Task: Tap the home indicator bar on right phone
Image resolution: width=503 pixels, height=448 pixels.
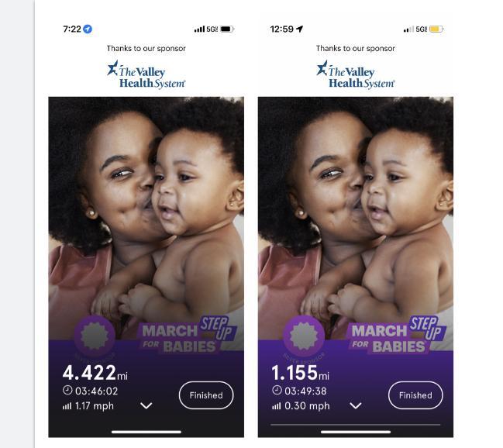Action: pos(356,432)
